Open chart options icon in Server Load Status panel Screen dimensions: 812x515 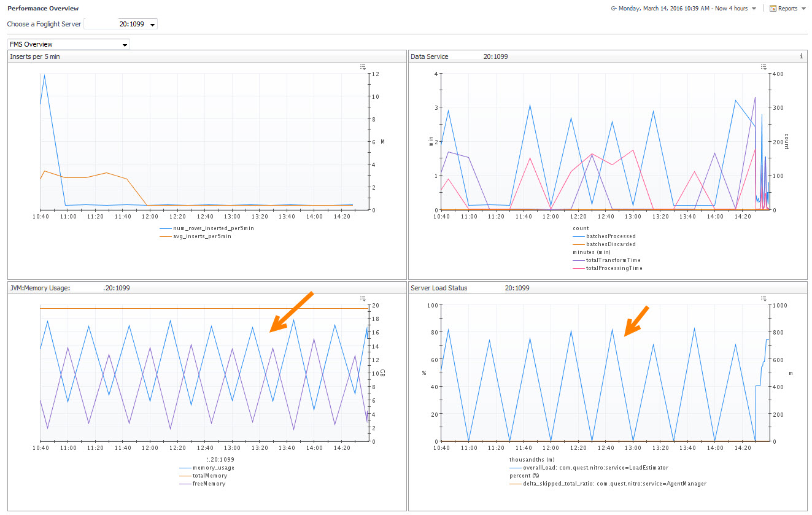pos(764,298)
